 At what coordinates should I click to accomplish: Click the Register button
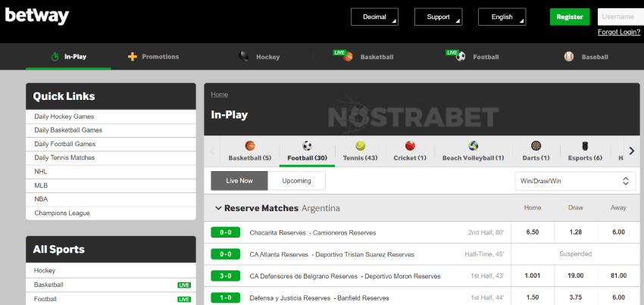click(570, 17)
